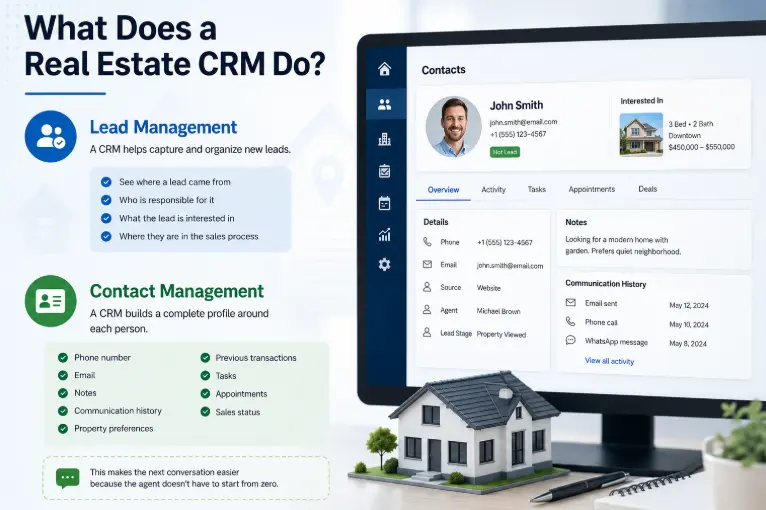Click the $450,000 – $550,000 price range

click(x=702, y=147)
